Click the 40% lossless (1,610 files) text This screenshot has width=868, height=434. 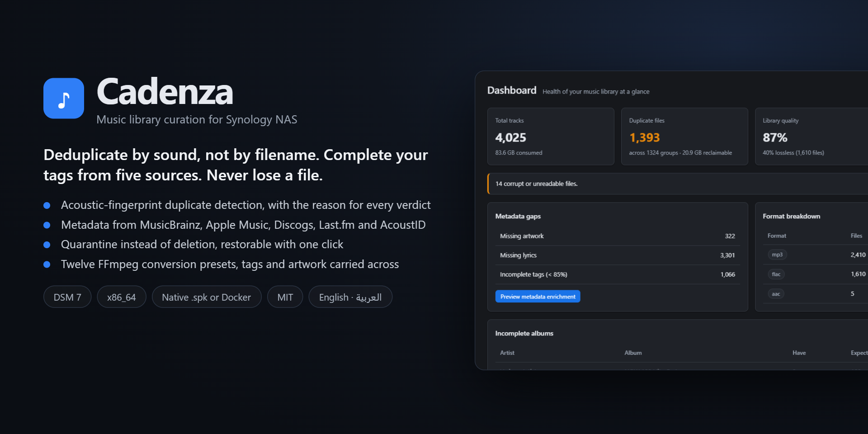[x=793, y=153]
